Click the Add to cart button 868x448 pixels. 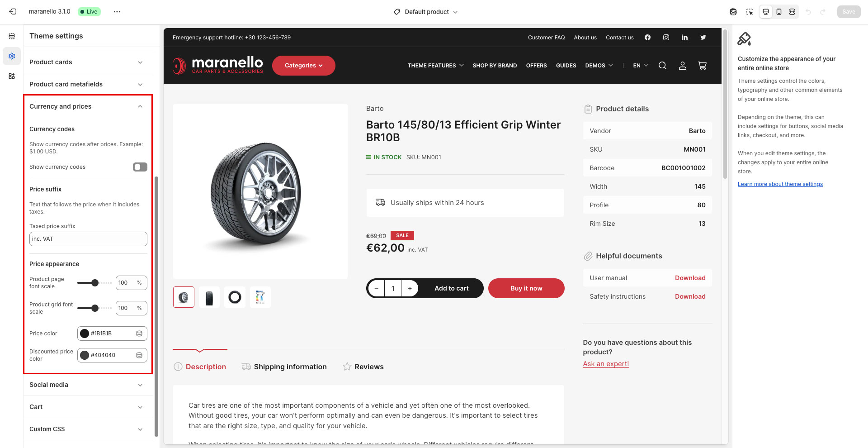451,288
